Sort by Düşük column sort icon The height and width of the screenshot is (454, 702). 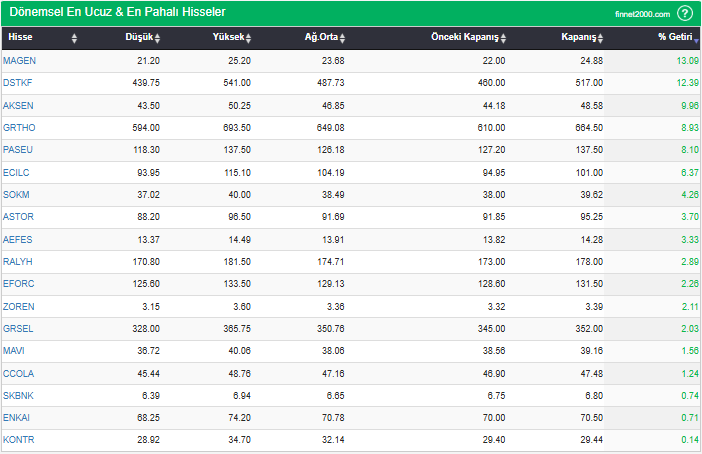(x=157, y=39)
